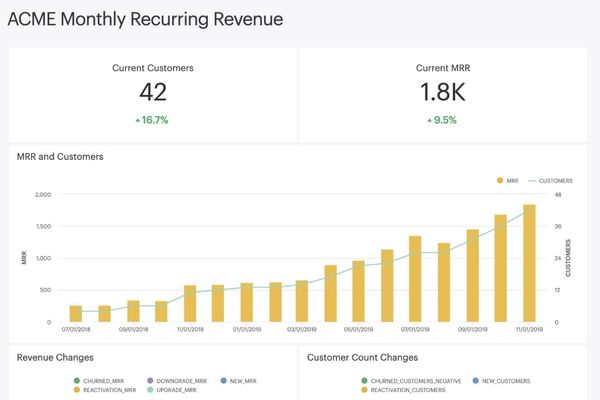The image size is (600, 400).
Task: Click the 48 customers axis label
Action: coord(558,195)
